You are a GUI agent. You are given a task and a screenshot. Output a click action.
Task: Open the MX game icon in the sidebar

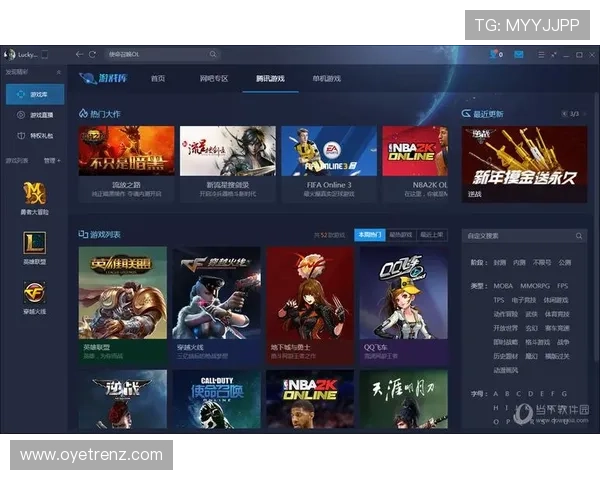tap(35, 192)
